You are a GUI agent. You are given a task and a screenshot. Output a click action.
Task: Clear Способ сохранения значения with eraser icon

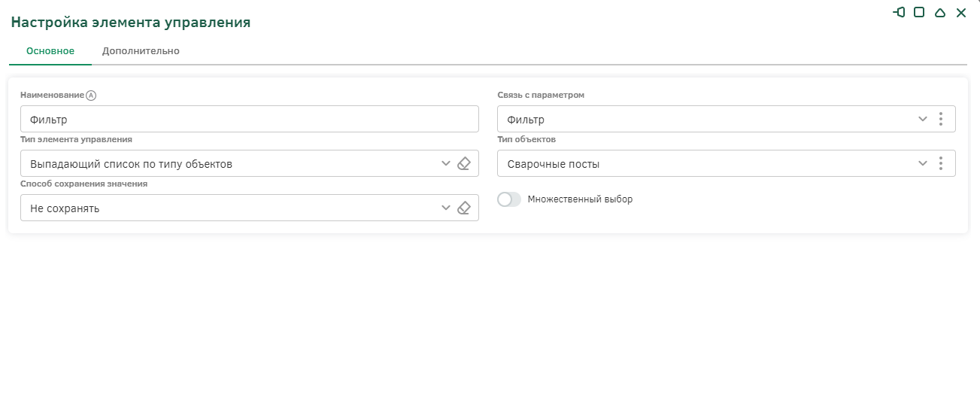tap(464, 208)
